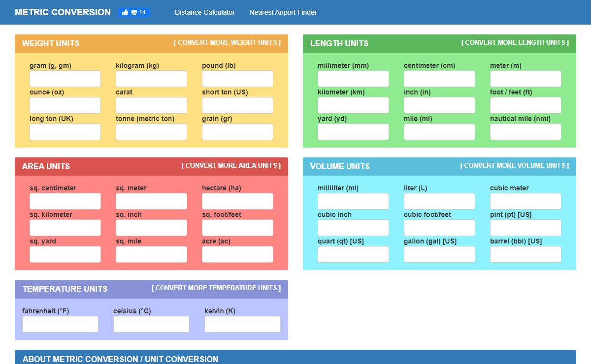The height and width of the screenshot is (364, 591).
Task: Focus the sq. kilometer field
Action: (65, 228)
